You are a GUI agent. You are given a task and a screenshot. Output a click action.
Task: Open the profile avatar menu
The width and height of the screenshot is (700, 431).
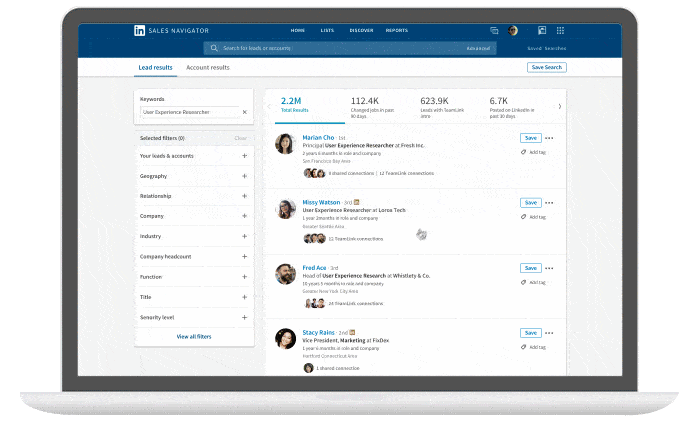coord(513,31)
